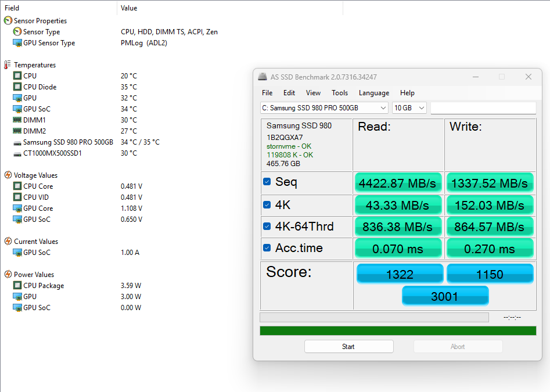The height and width of the screenshot is (392, 550).
Task: Click the Power Values lightning icon
Action: [8, 274]
